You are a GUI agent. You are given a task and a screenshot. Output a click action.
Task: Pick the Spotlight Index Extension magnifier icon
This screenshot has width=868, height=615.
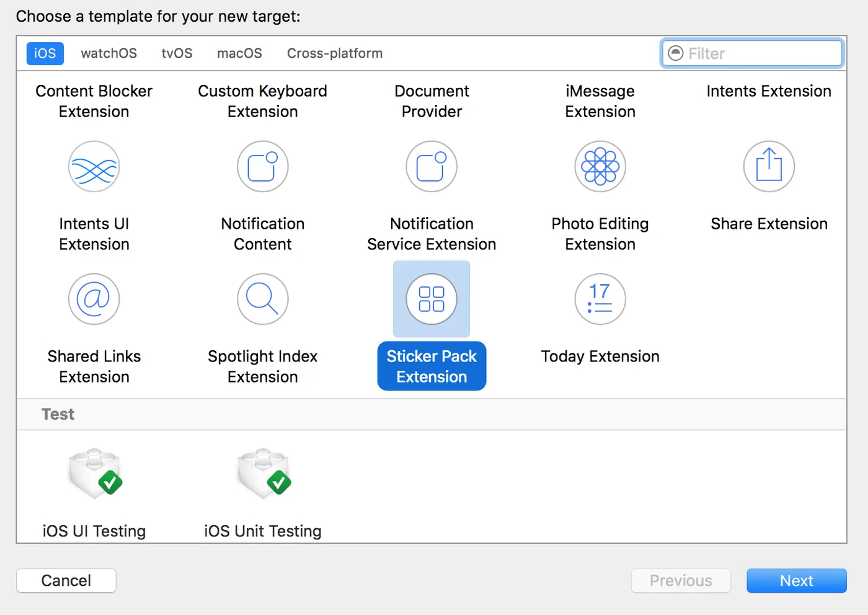pyautogui.click(x=263, y=299)
